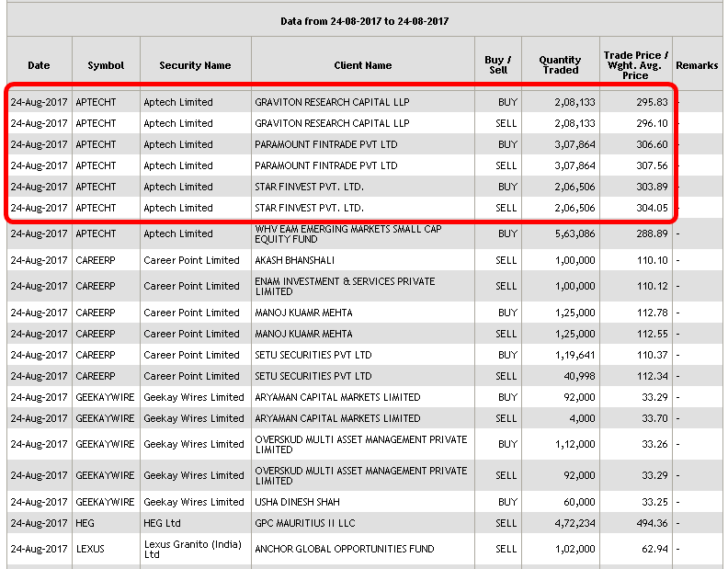Select quantity 4,72,234

(x=574, y=523)
